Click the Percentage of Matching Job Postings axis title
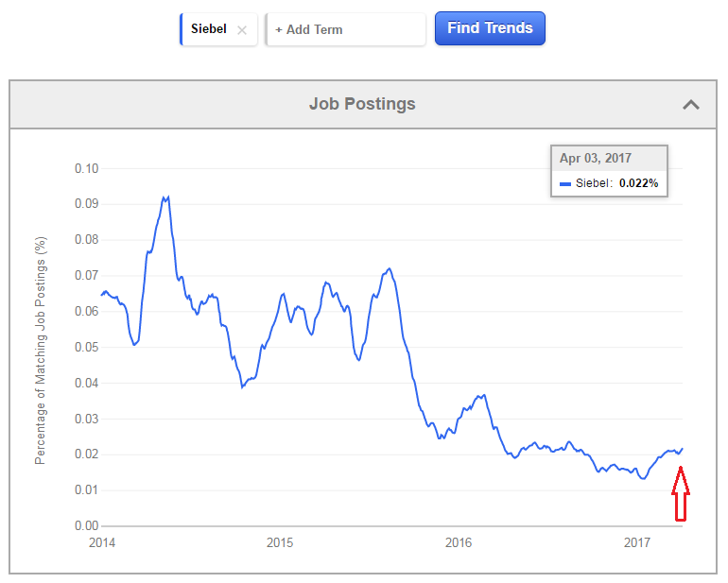 click(x=41, y=351)
